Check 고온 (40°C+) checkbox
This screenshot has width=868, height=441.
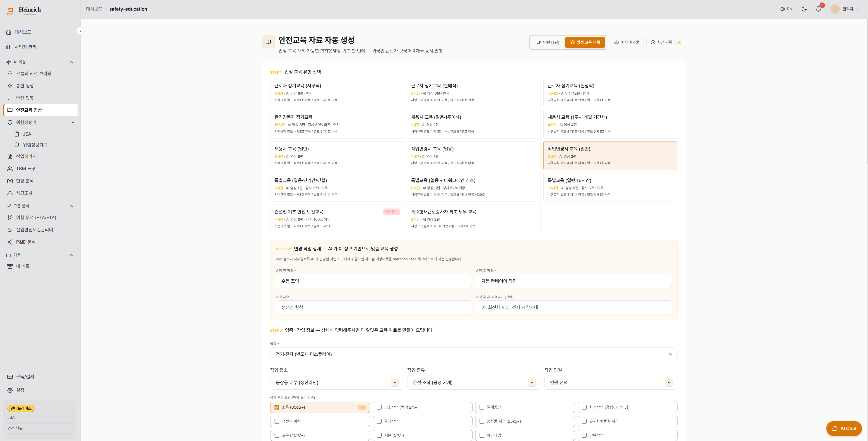coord(277,435)
